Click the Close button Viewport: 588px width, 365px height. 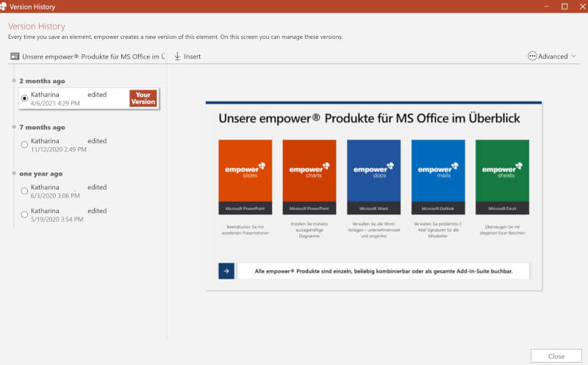pos(556,356)
